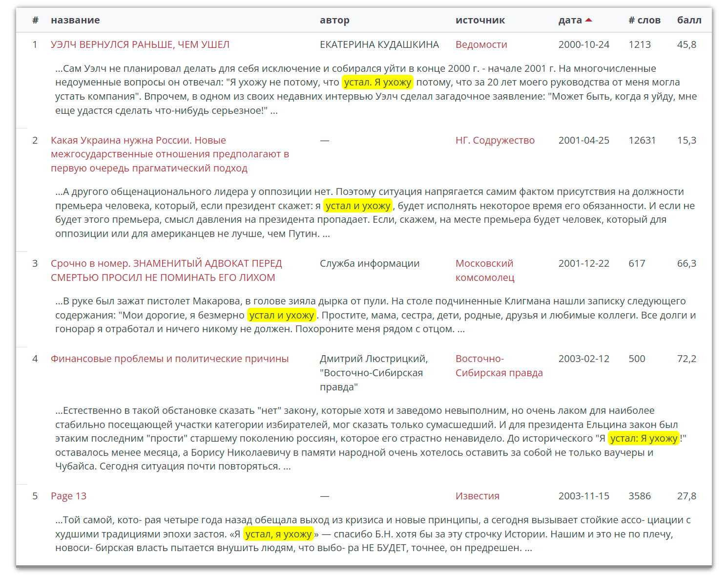Click highlighted phrase 'устал и ухожу' in Украина snippet
The width and height of the screenshot is (728, 577).
pos(358,206)
